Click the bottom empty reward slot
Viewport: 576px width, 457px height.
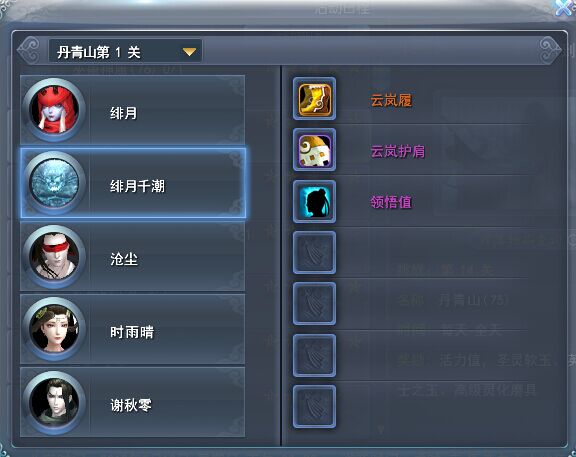tap(314, 406)
